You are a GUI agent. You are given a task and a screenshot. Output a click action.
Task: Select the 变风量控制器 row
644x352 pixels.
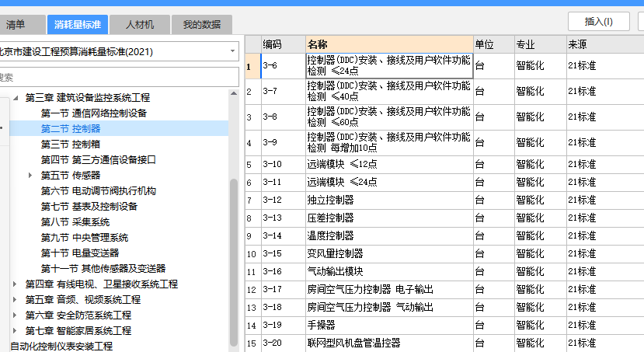(389, 254)
